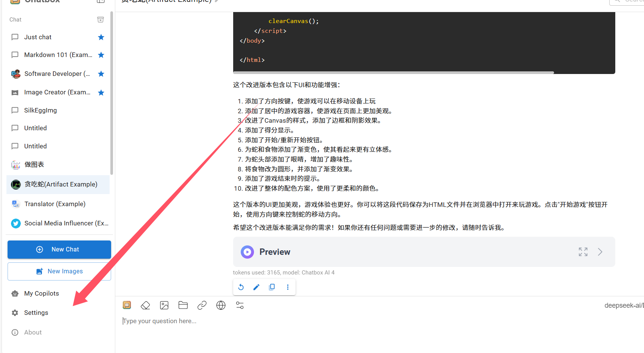Open the Settings page

coord(58,313)
